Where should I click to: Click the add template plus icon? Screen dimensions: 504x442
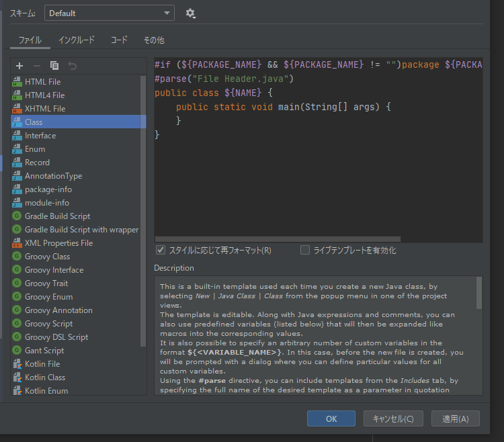19,66
